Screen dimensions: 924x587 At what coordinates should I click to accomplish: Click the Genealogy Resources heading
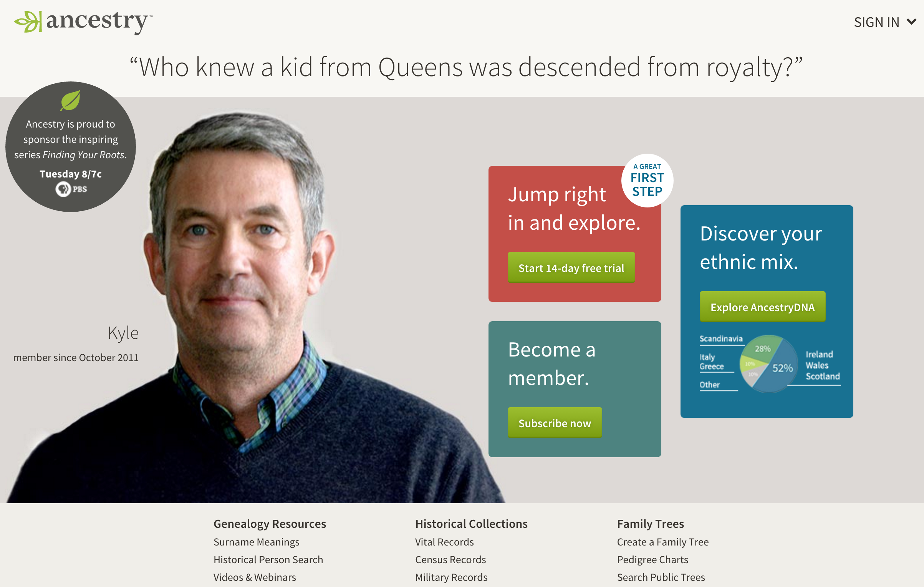coord(270,524)
